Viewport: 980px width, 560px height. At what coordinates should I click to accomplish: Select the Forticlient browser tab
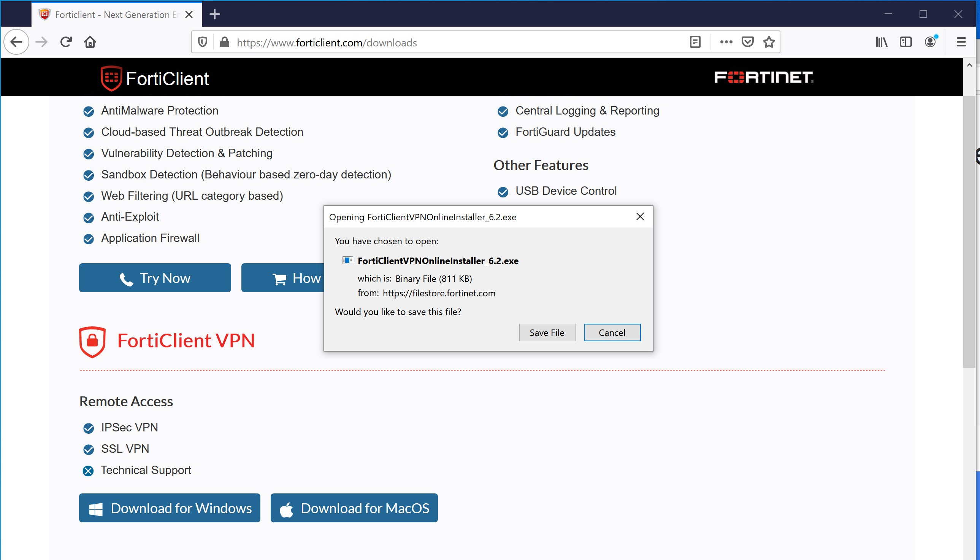point(116,14)
